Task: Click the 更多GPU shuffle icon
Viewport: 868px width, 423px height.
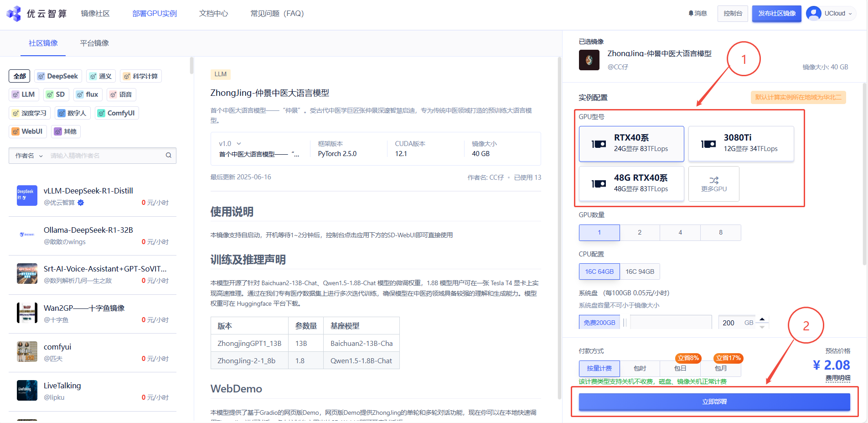Action: coord(714,180)
